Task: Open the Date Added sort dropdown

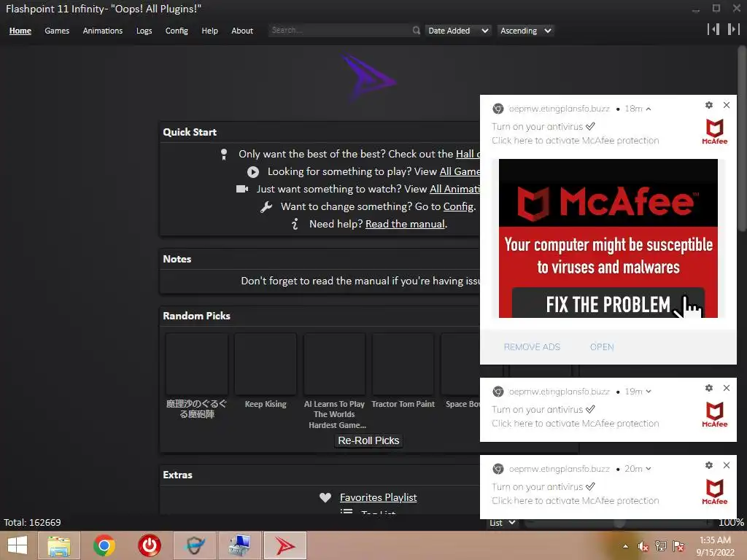Action: [457, 31]
